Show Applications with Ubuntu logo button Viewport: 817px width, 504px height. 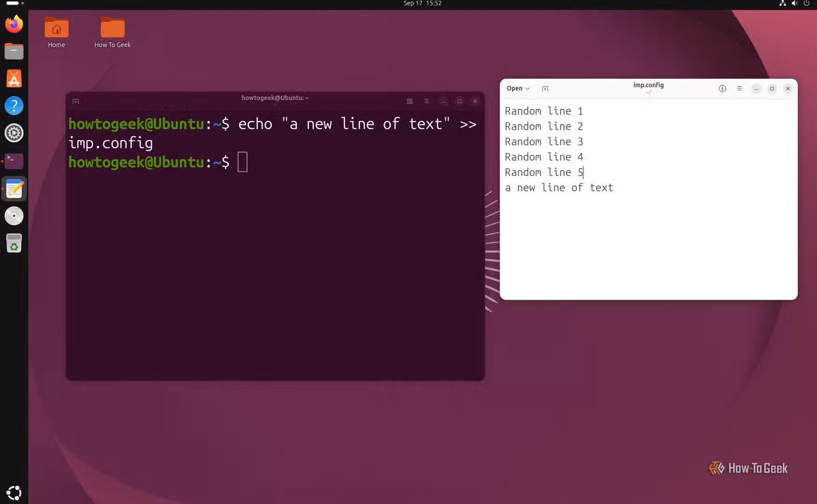click(x=14, y=493)
